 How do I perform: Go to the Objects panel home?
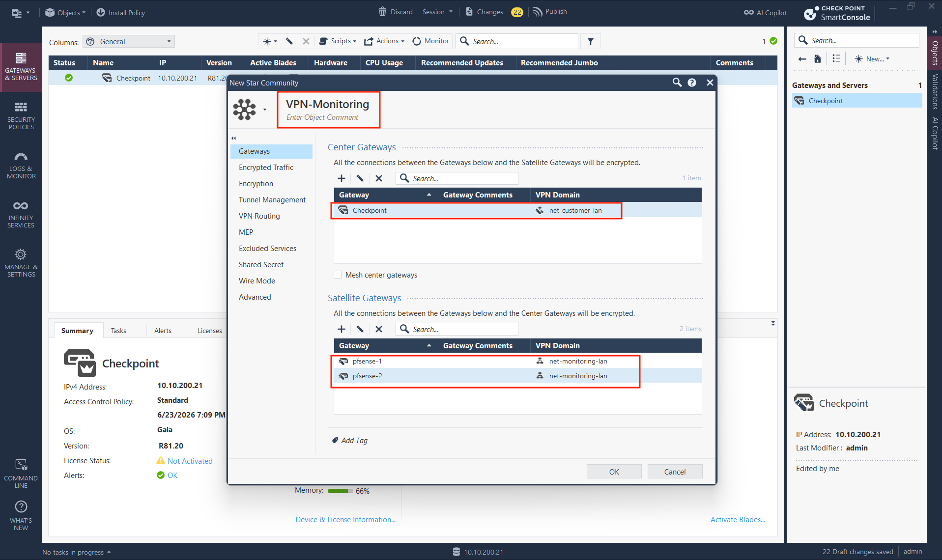(818, 59)
